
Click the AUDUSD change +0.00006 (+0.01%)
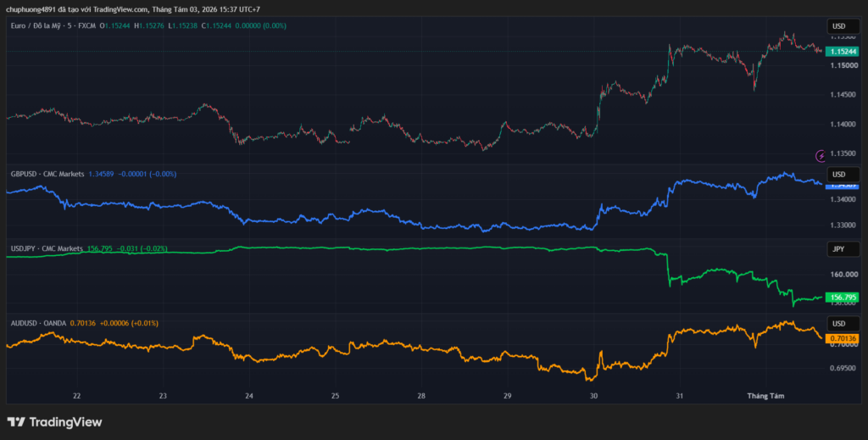click(129, 323)
